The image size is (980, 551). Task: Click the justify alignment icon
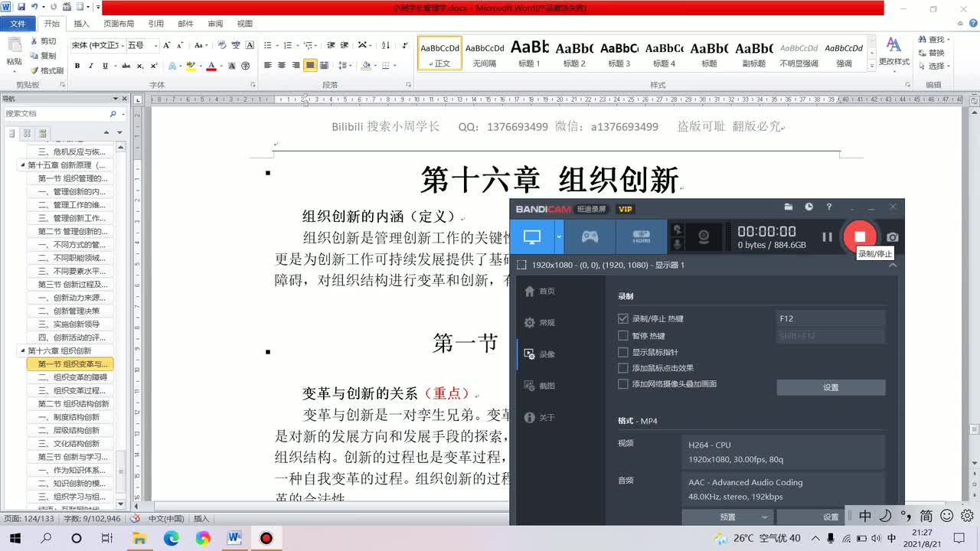tap(310, 66)
